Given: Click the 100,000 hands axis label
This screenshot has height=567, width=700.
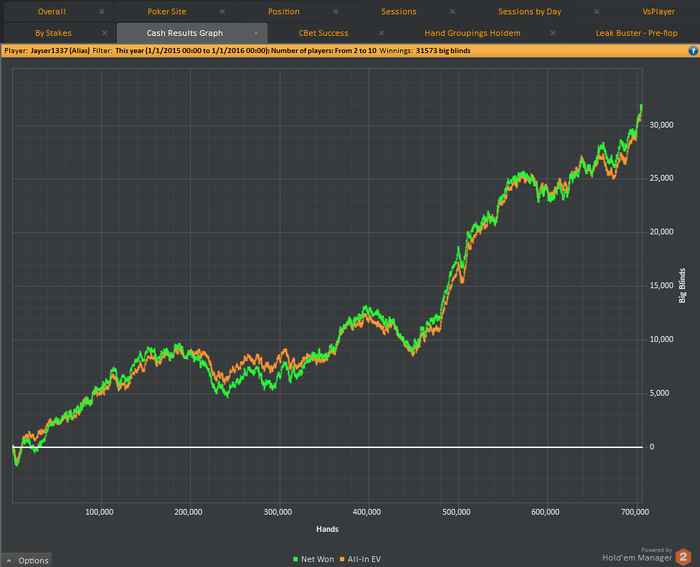Looking at the screenshot, I should (x=99, y=512).
